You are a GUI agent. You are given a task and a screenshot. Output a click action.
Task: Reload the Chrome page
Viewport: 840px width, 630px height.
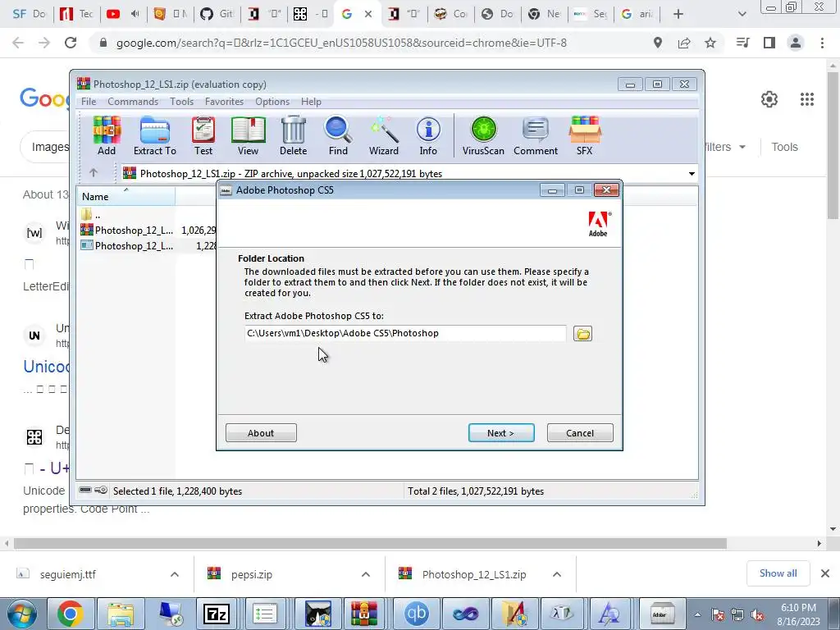71,43
